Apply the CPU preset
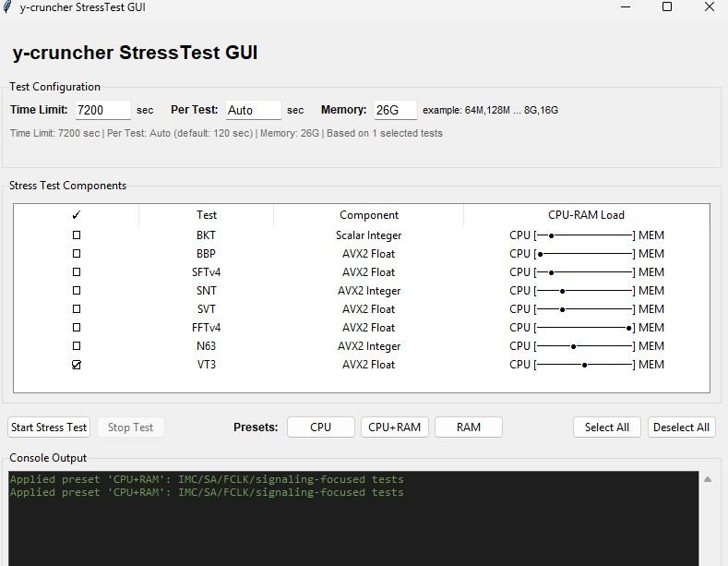The height and width of the screenshot is (566, 728). (321, 428)
